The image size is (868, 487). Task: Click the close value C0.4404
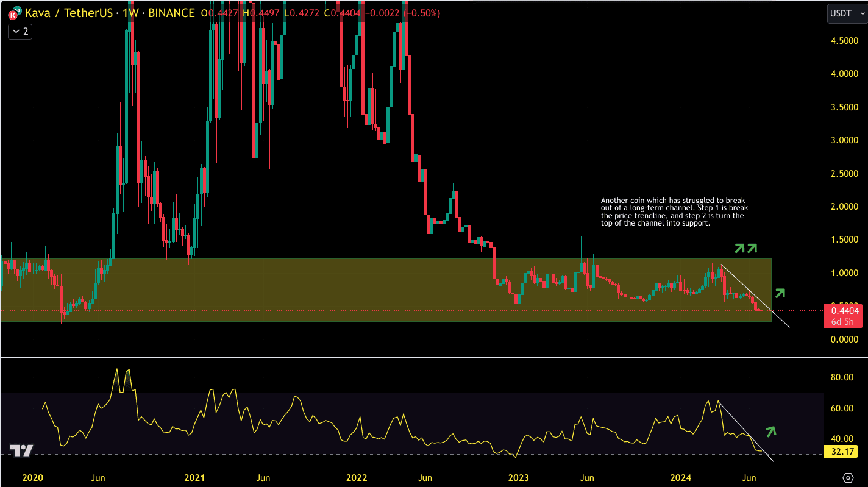point(341,13)
